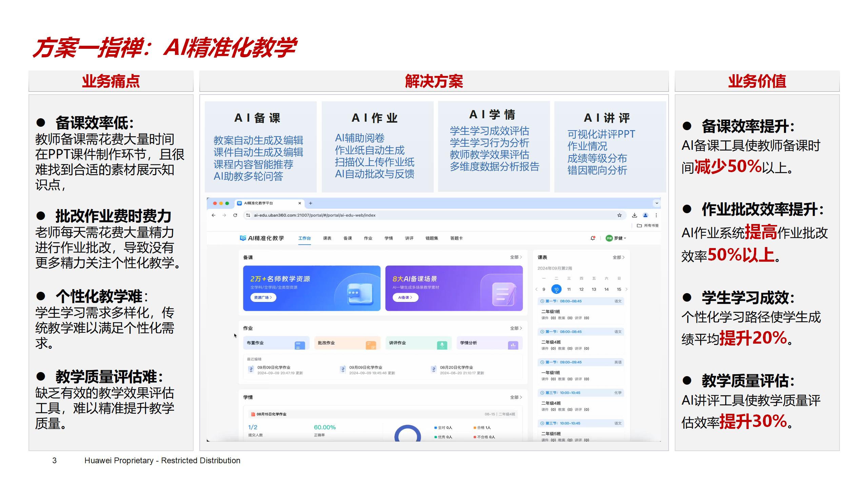Open the 错题集 nav tab

pos(432,238)
